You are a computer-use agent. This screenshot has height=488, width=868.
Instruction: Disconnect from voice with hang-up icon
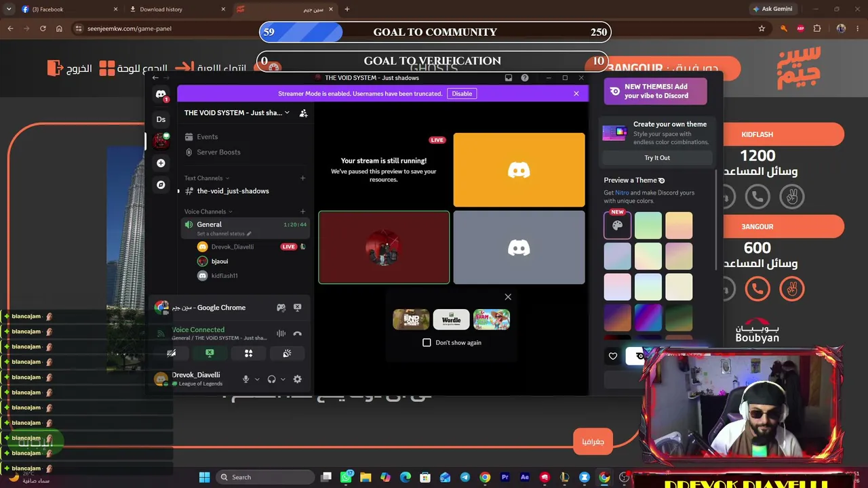click(297, 333)
